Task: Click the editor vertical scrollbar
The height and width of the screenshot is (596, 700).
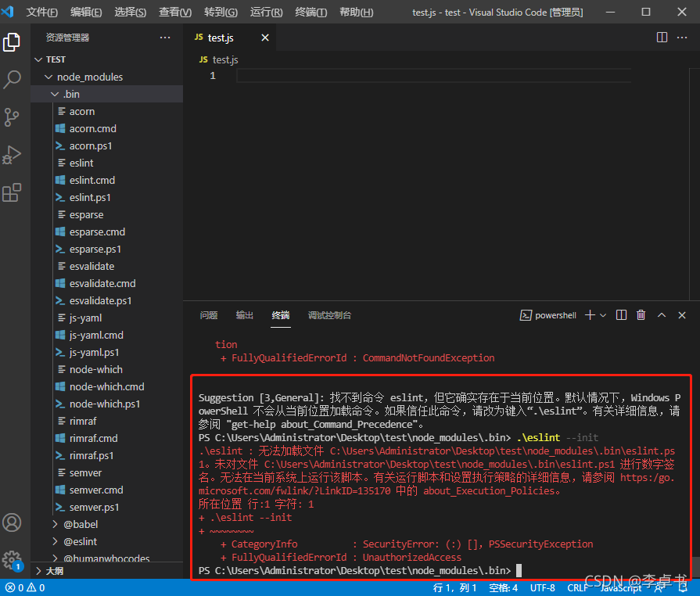Action: pos(695,184)
